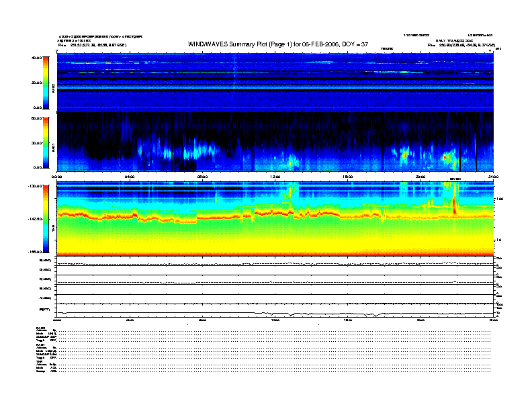The height and width of the screenshot is (411, 532).
Task: Click the red plasma line in TNR spectrogram
Action: pyautogui.click(x=275, y=216)
